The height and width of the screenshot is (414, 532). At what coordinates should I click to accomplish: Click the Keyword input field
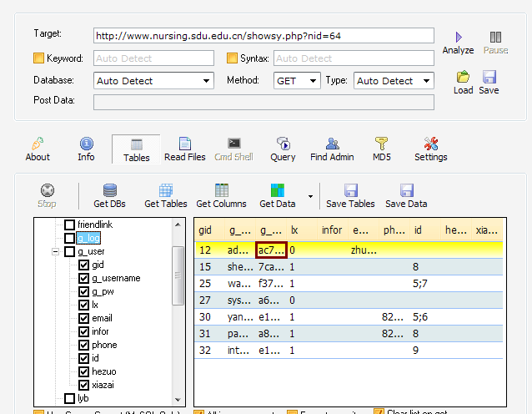tap(153, 58)
